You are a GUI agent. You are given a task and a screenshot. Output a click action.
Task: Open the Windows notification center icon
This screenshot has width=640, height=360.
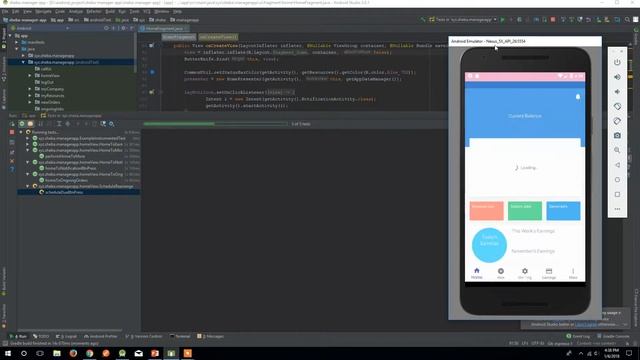point(629,353)
